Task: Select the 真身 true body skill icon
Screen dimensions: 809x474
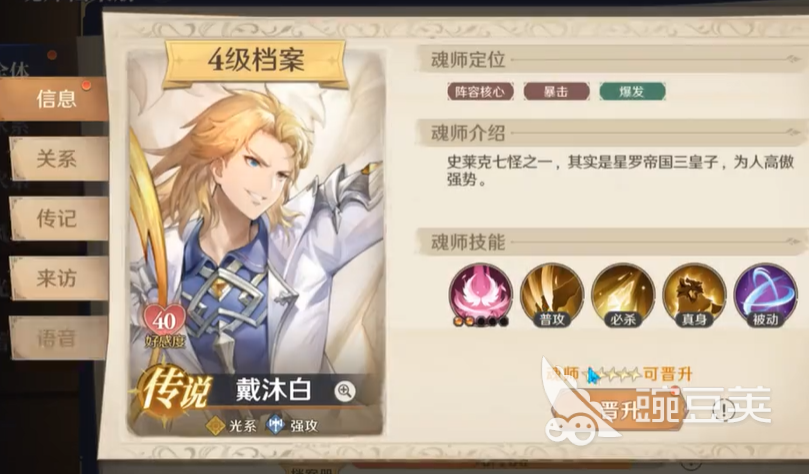Action: (x=694, y=295)
